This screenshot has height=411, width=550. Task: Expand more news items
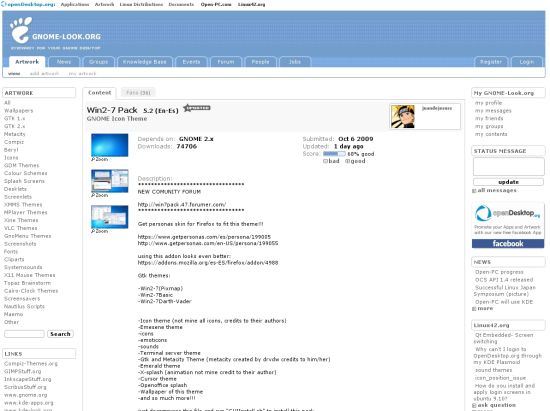click(483, 308)
